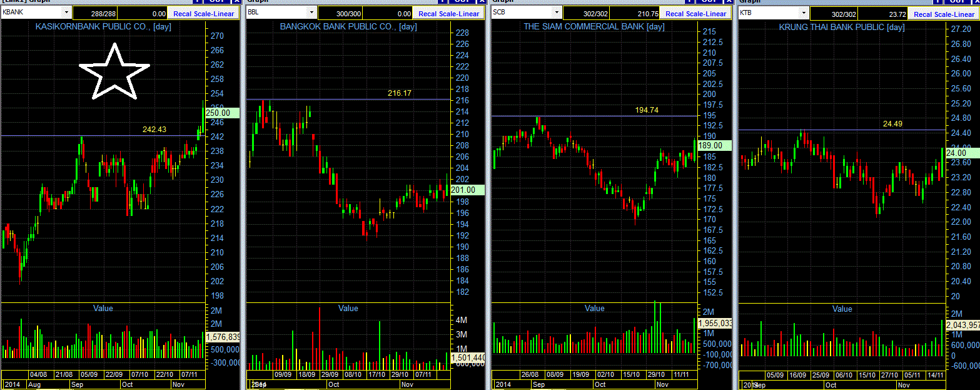This screenshot has height=390, width=980.
Task: Open the BBL symbol dropdown
Action: tap(311, 12)
